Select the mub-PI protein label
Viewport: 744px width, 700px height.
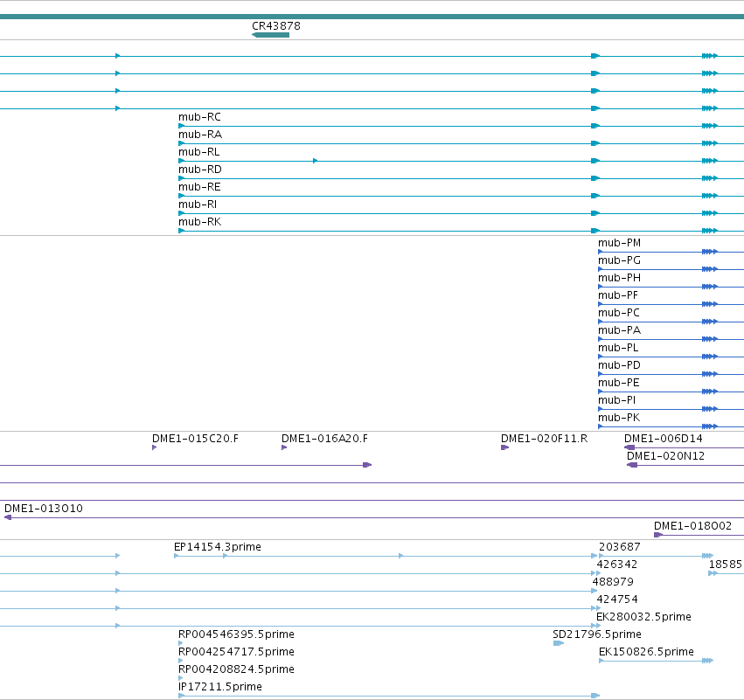(x=617, y=401)
